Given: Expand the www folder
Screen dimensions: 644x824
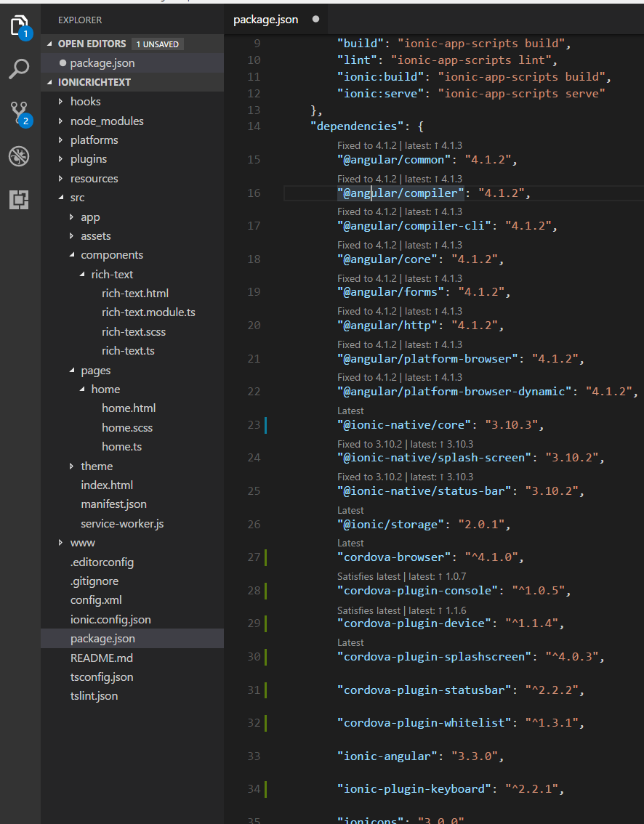Looking at the screenshot, I should (82, 542).
